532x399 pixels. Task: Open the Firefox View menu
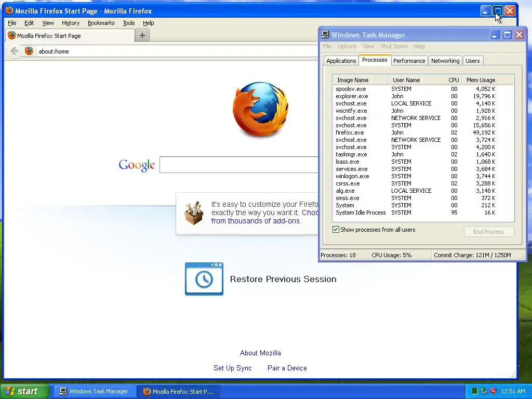pyautogui.click(x=48, y=23)
